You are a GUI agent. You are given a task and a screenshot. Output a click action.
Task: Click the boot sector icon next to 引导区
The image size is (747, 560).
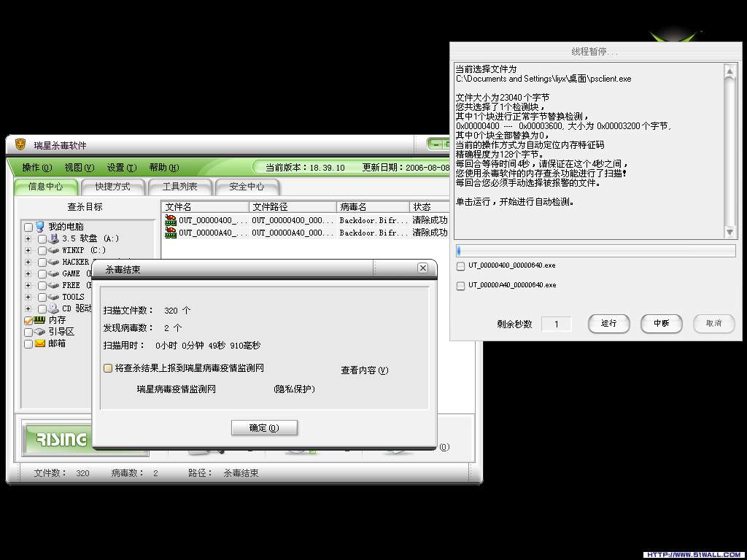click(39, 332)
